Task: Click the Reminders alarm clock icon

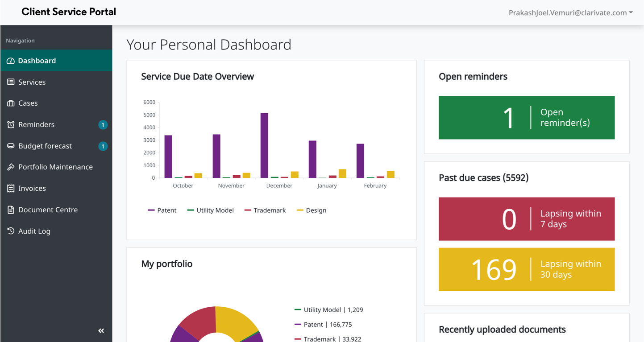Action: pos(11,125)
